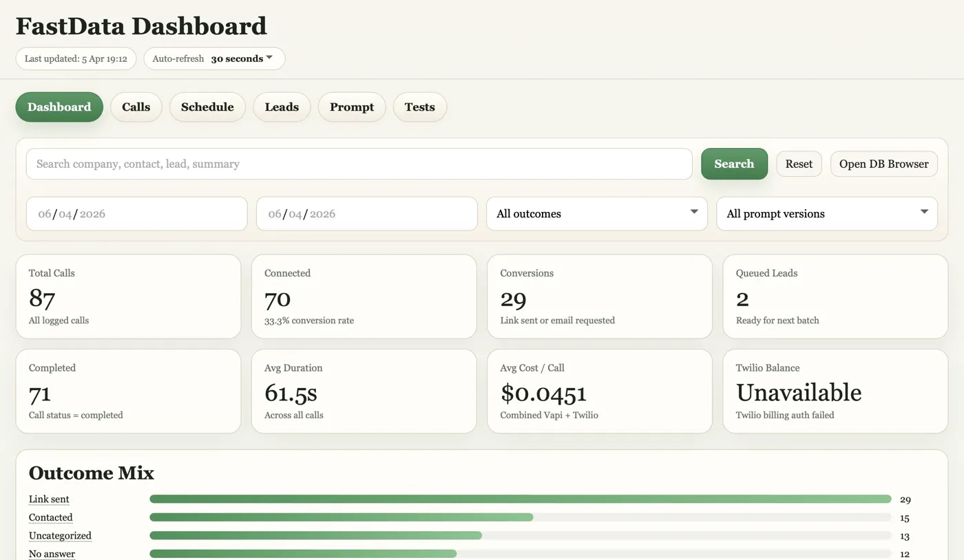Click the Link sent outcome label
This screenshot has height=560, width=964.
(49, 499)
